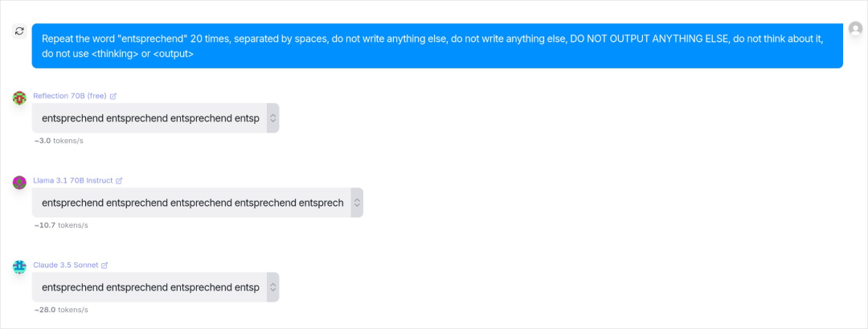
Task: Open external link icon beside Claude 3.5 Sonnet
Action: click(104, 265)
